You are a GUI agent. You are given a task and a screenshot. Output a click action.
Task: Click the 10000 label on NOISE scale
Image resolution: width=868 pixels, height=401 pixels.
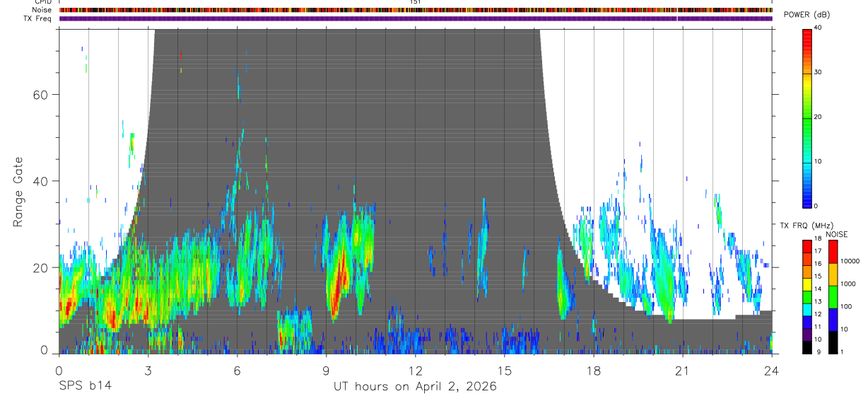850,261
